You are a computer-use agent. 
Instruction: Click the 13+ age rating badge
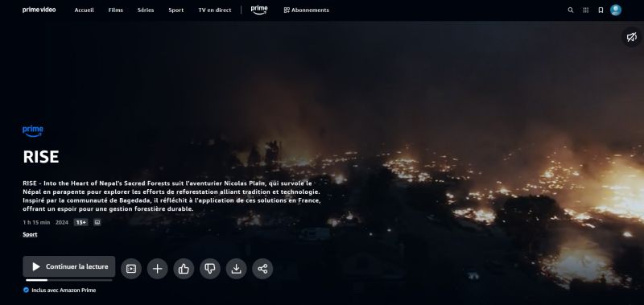point(81,222)
